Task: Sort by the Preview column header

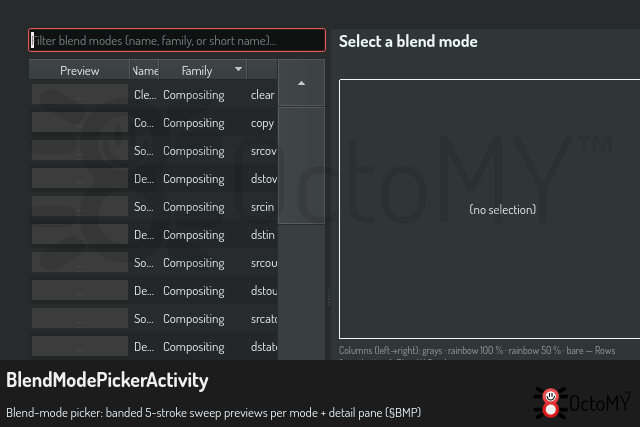Action: (x=80, y=71)
